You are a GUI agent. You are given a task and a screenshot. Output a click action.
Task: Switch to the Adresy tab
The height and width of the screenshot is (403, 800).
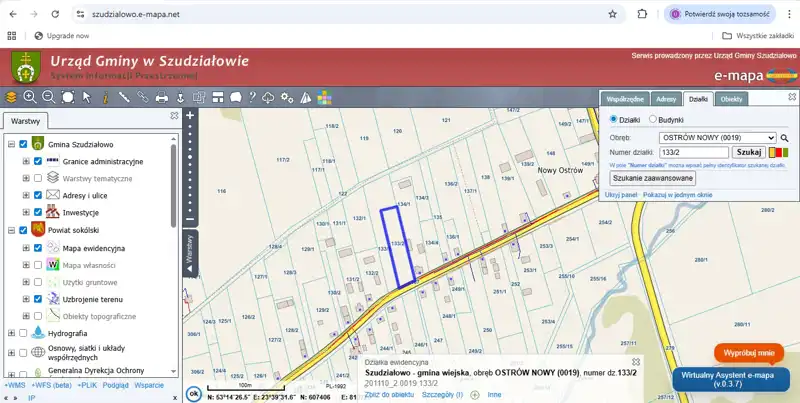pyautogui.click(x=666, y=99)
